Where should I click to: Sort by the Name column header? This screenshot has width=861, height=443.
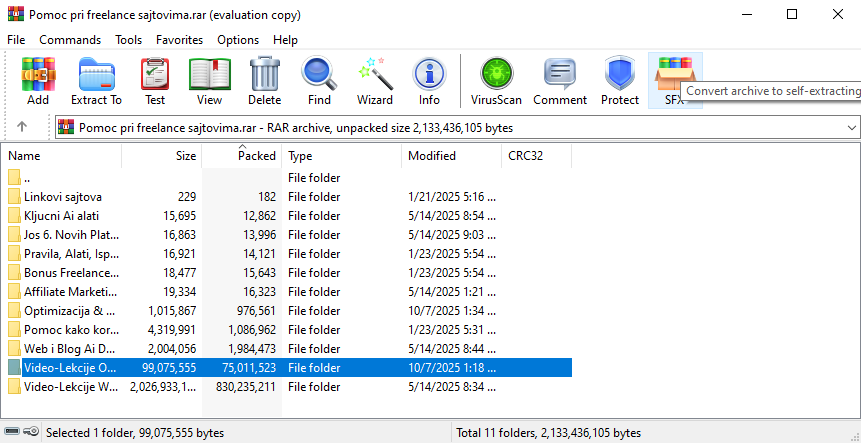click(x=61, y=155)
